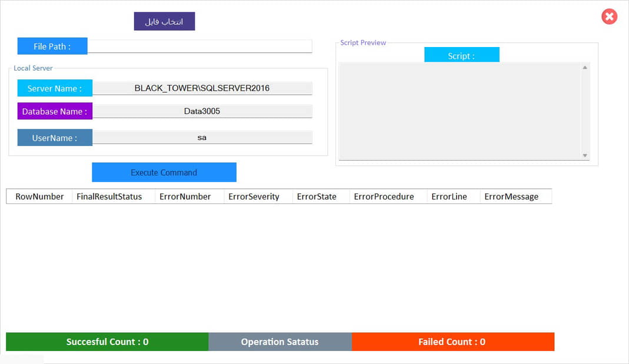629x364 pixels.
Task: Click the ErrorLine column header
Action: tap(449, 196)
